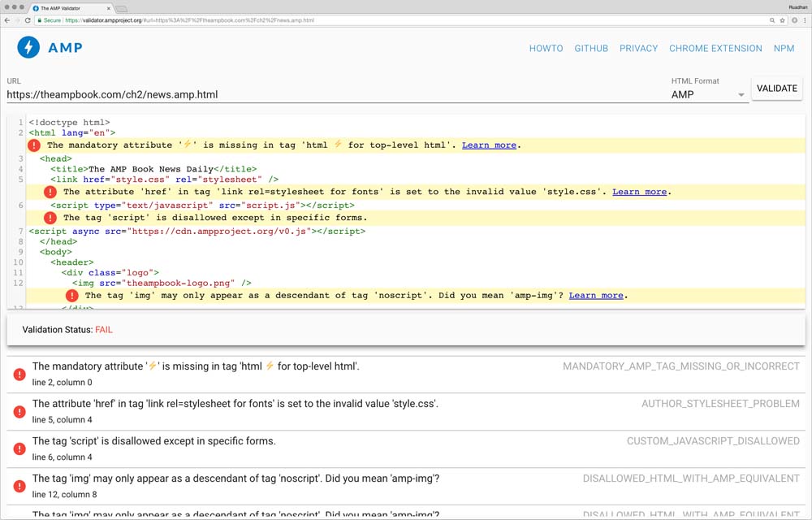Image resolution: width=812 pixels, height=520 pixels.
Task: Click the address bar search magnifier icon
Action: click(771, 20)
